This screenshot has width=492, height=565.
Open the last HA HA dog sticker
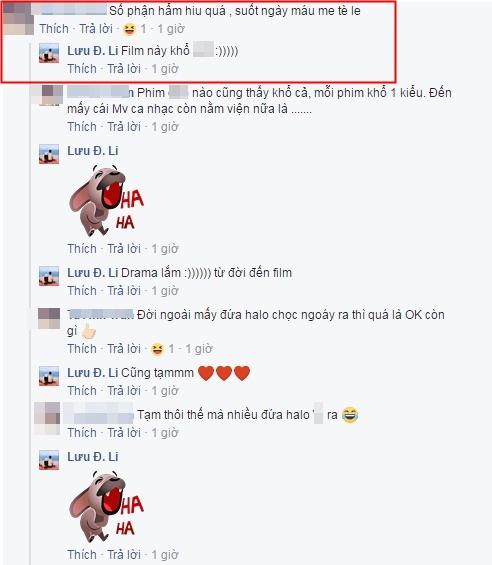(106, 506)
